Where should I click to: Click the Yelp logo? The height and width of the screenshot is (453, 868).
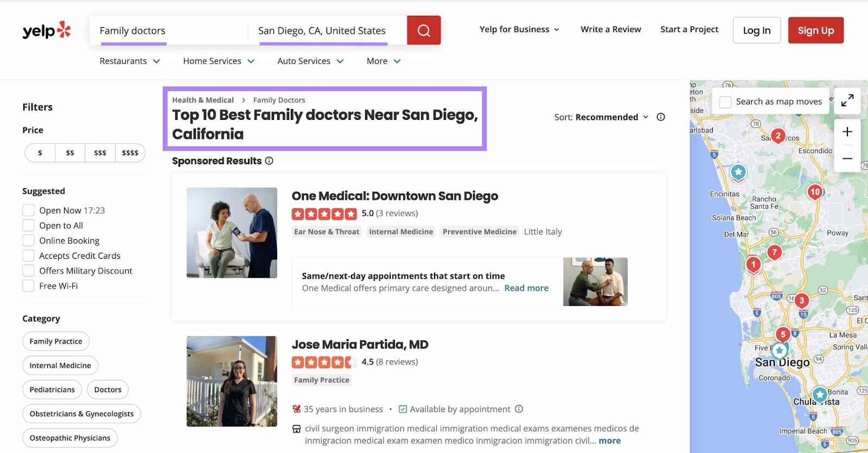click(47, 30)
